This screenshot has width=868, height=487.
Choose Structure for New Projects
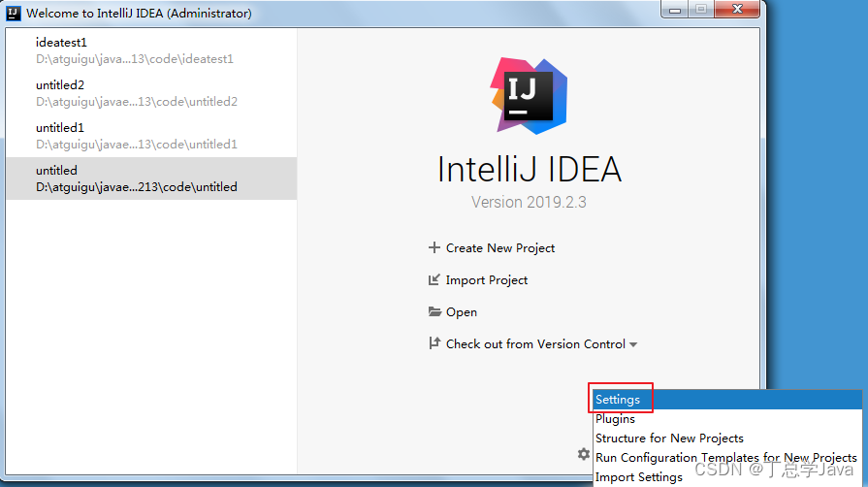727,438
